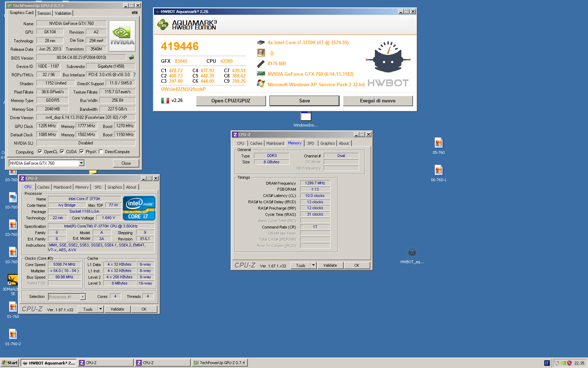The image size is (588, 368).
Task: Click the Aquamark3 logo icon
Action: click(163, 25)
